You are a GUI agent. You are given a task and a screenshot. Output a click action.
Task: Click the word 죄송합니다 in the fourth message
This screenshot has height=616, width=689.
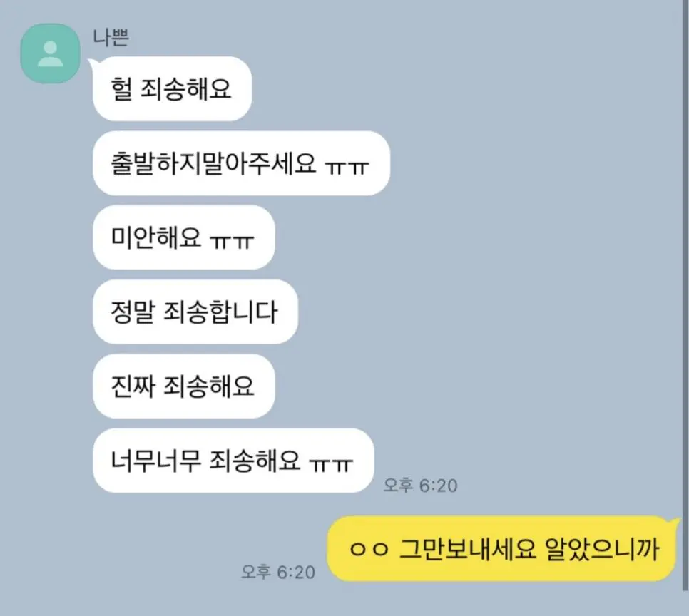(x=220, y=312)
